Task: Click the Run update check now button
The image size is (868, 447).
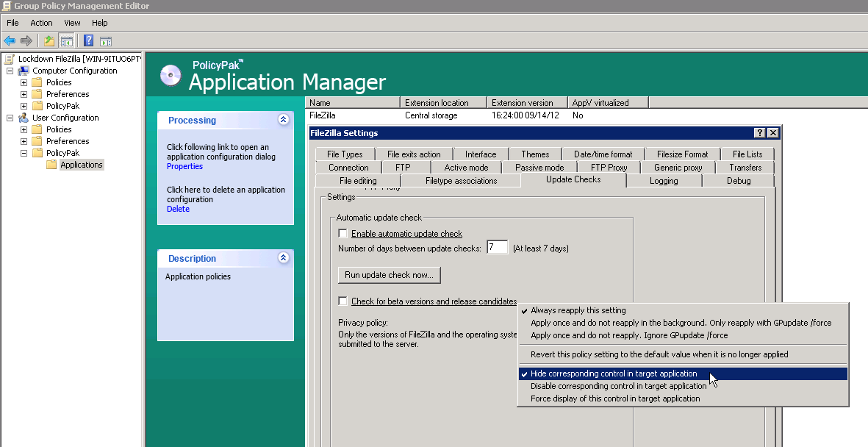Action: click(389, 275)
